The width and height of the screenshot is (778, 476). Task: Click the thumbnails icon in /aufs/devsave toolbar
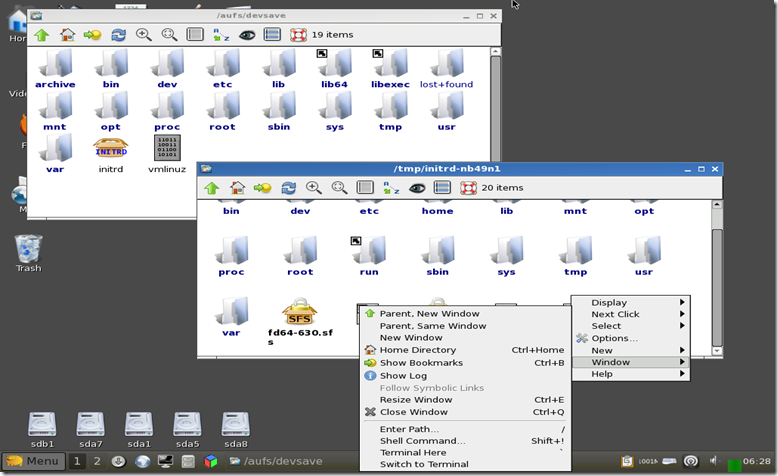[x=195, y=35]
